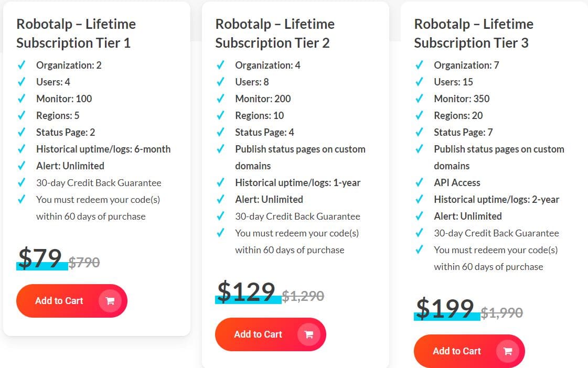
Task: Click the checkmark beside API Access
Action: [x=420, y=182]
